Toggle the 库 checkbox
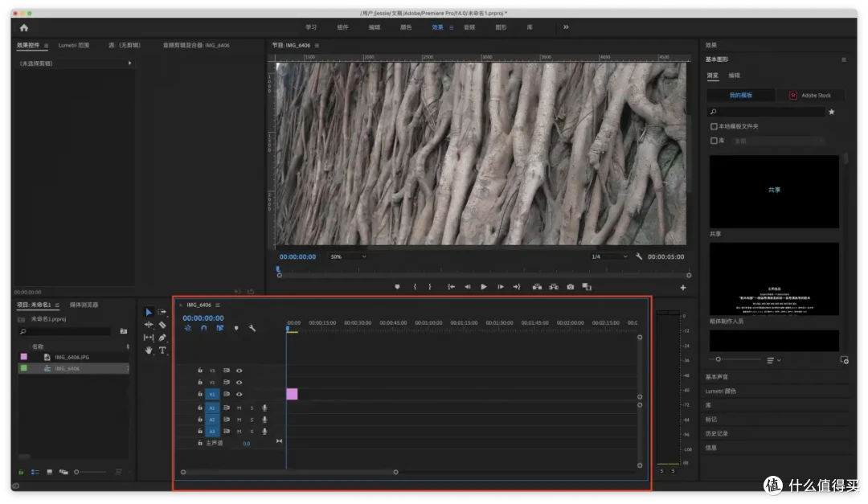868x504 pixels. point(714,141)
